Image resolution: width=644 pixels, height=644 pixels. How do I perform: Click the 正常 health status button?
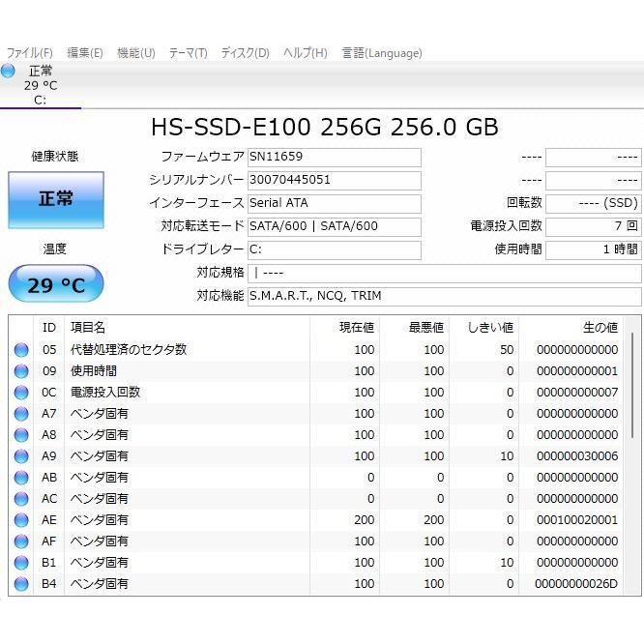click(56, 199)
